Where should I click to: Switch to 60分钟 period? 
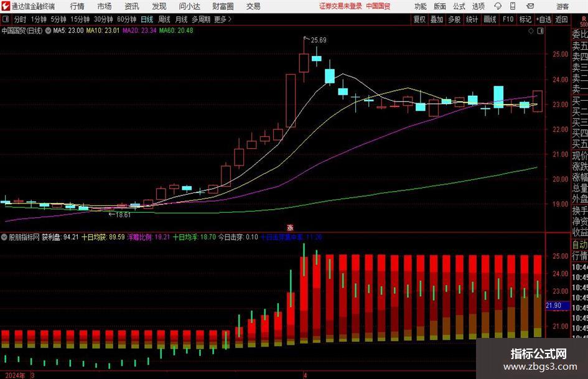[x=126, y=19]
